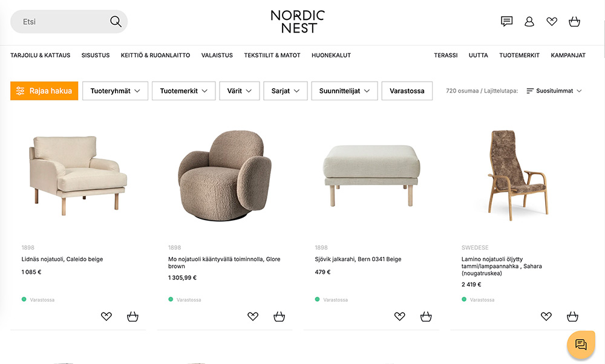Open customer support chat via bottom-right bubble
This screenshot has width=605, height=364.
[x=581, y=345]
